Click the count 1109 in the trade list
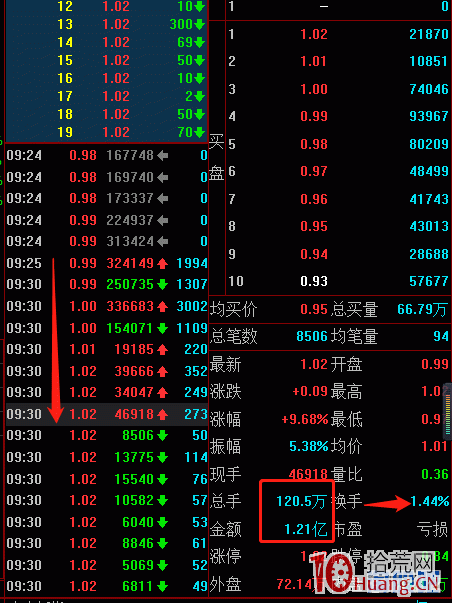Viewport: 452px width, 603px height. click(192, 328)
